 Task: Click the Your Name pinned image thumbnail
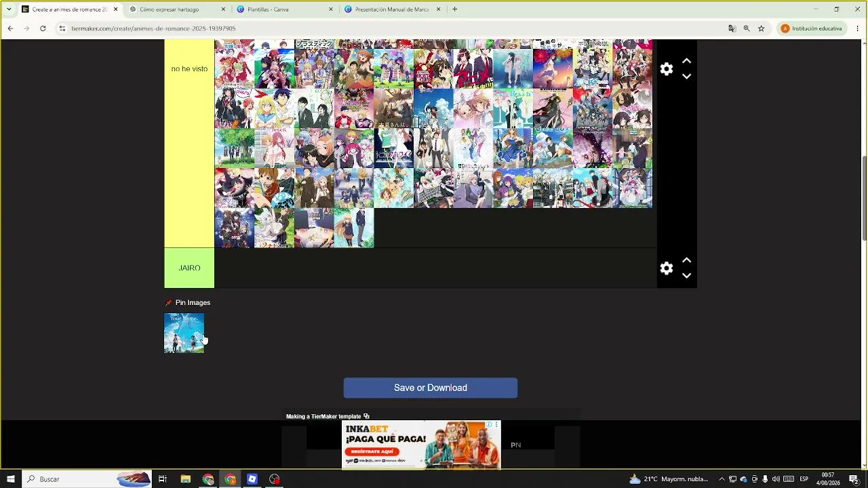click(184, 333)
